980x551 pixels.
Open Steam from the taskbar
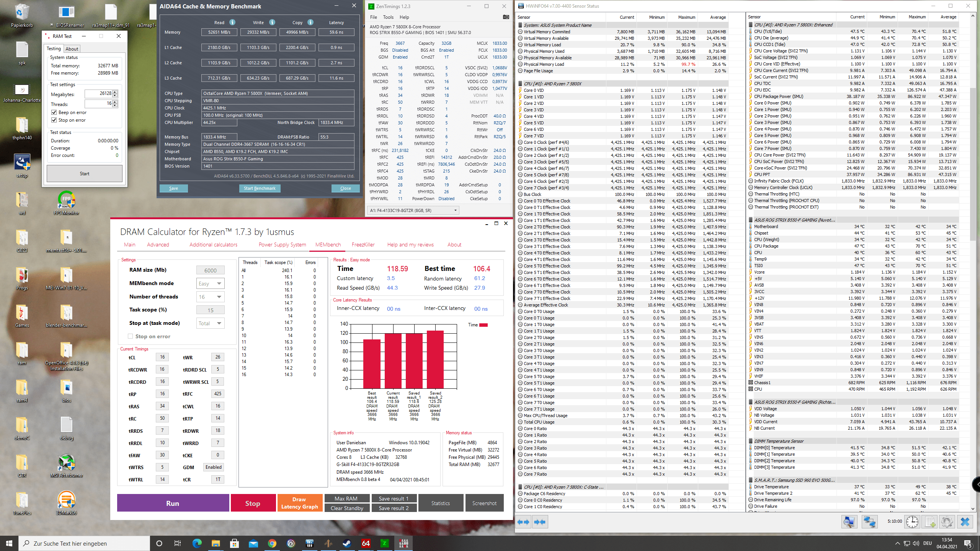347,543
